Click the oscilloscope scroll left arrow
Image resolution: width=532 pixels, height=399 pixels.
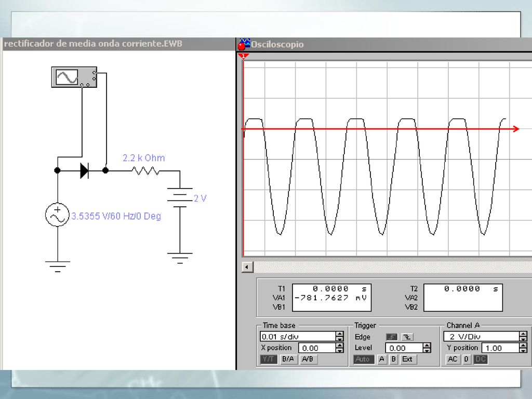pyautogui.click(x=247, y=268)
